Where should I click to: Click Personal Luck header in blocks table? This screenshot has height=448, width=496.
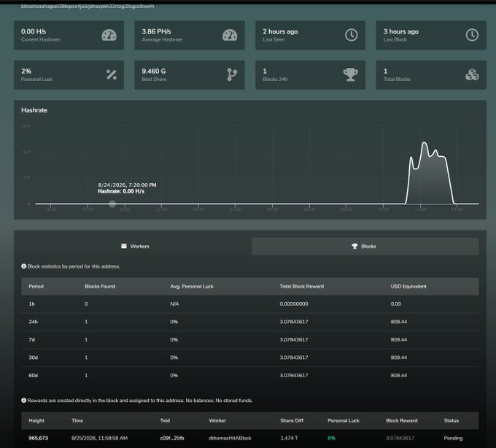[x=344, y=420]
